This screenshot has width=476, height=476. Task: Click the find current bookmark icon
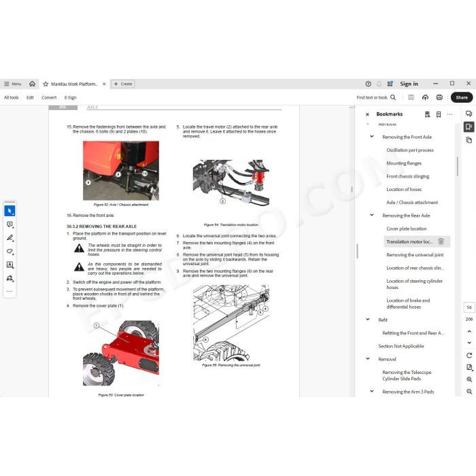coord(427,114)
